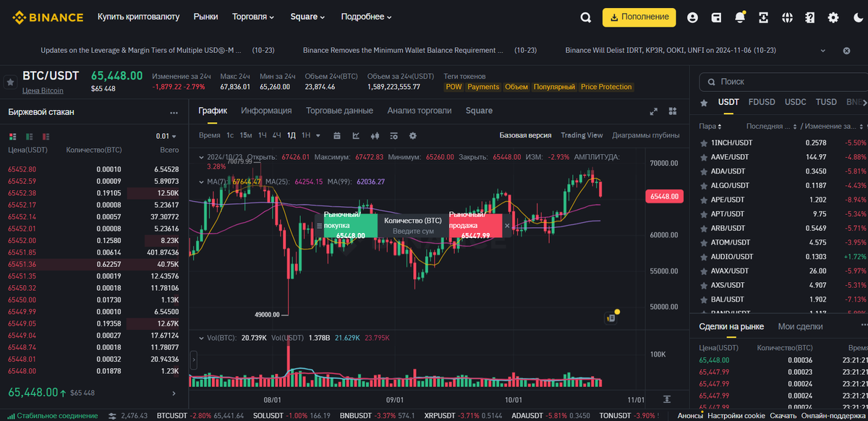Select the FDUSD market tab
This screenshot has width=868, height=421.
click(x=762, y=102)
